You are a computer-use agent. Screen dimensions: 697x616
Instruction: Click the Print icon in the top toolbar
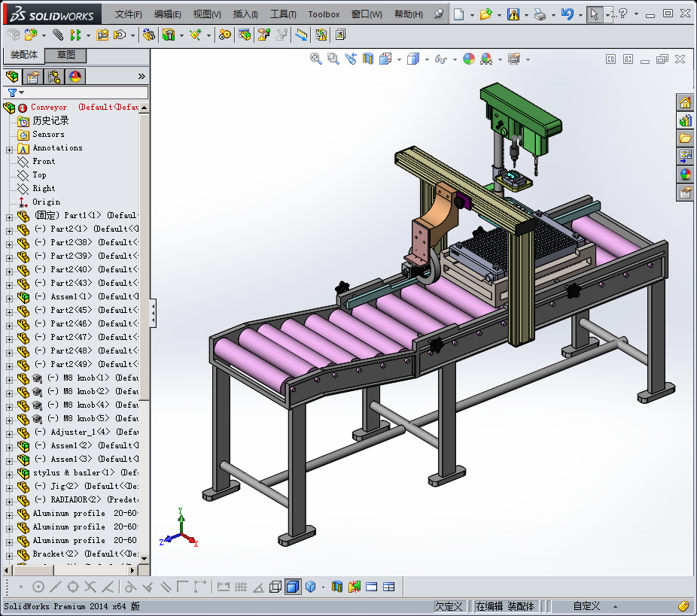[540, 14]
